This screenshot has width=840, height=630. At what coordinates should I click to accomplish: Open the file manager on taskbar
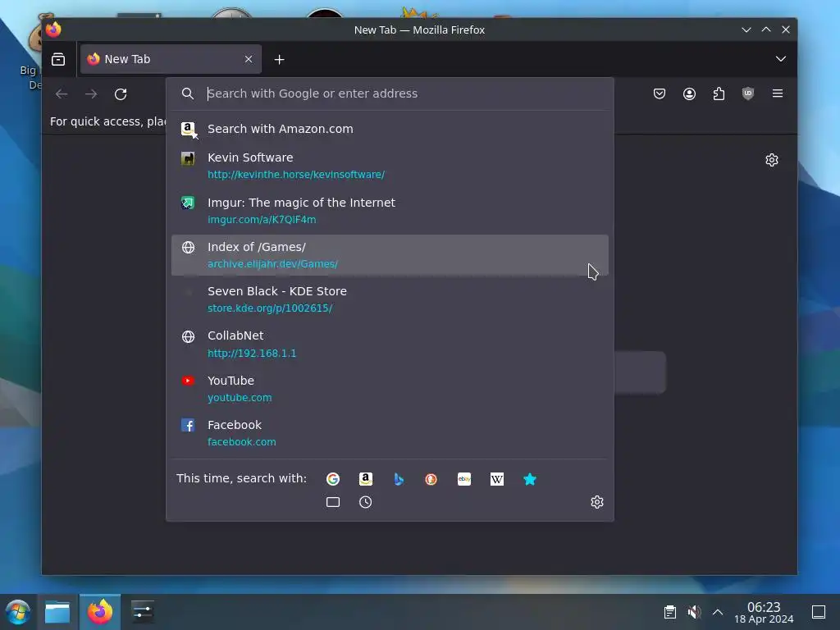[x=57, y=612]
